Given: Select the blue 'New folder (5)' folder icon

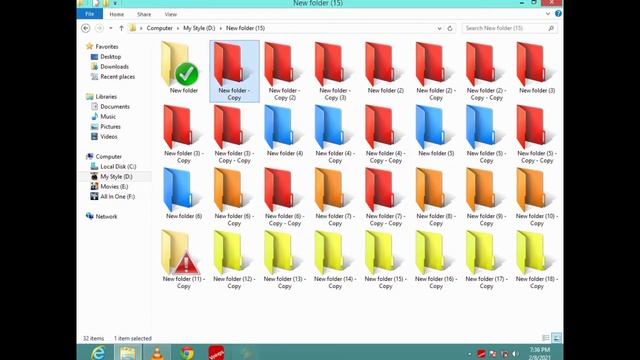Looking at the screenshot, I should (x=435, y=127).
